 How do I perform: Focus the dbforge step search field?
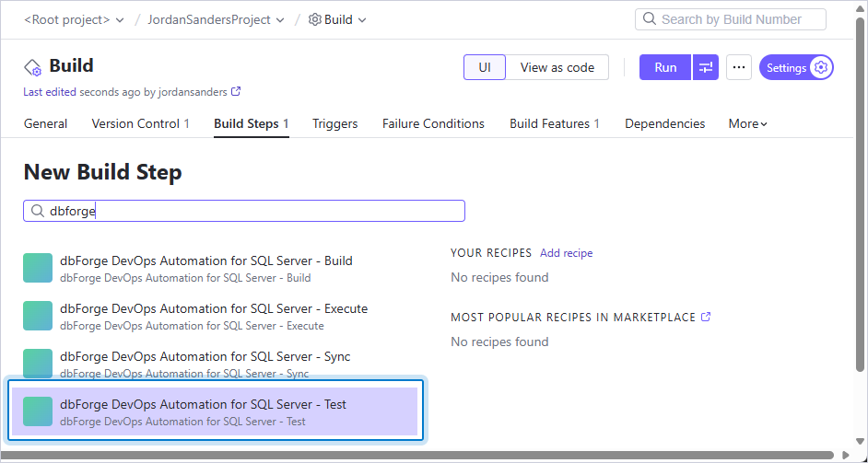click(x=244, y=211)
